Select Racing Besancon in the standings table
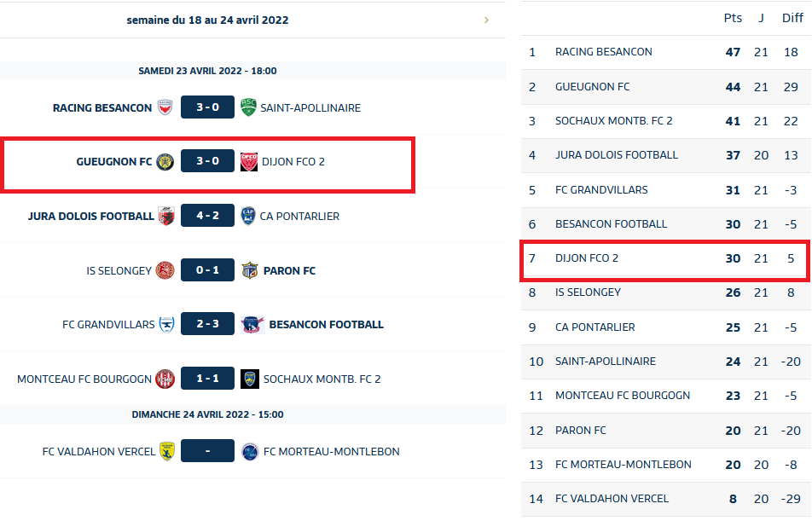Image resolution: width=812 pixels, height=521 pixels. tap(603, 52)
